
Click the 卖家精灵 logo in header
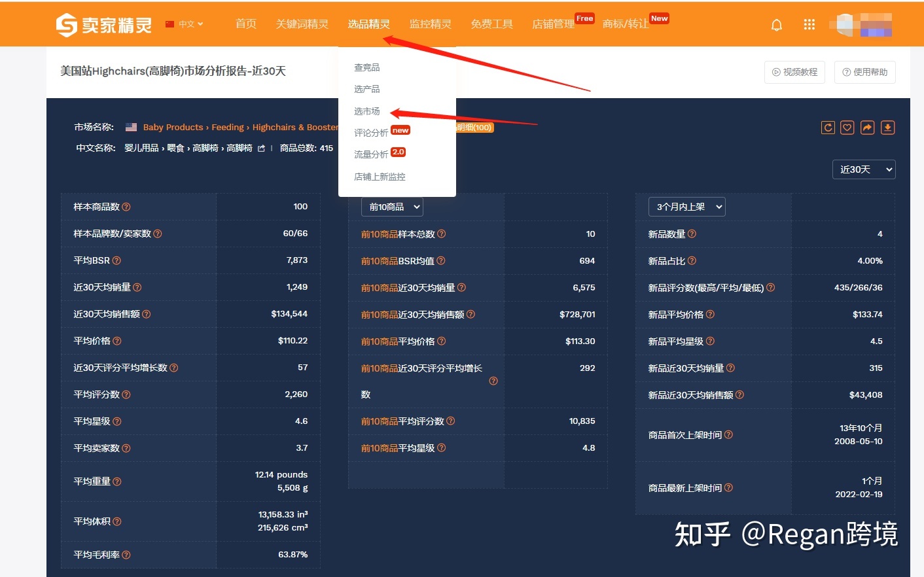[104, 25]
